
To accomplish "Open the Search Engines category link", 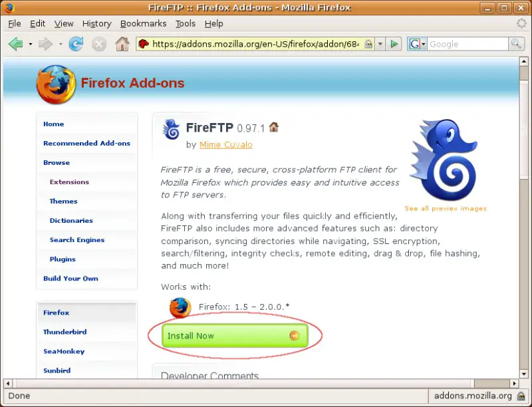I will tap(77, 240).
